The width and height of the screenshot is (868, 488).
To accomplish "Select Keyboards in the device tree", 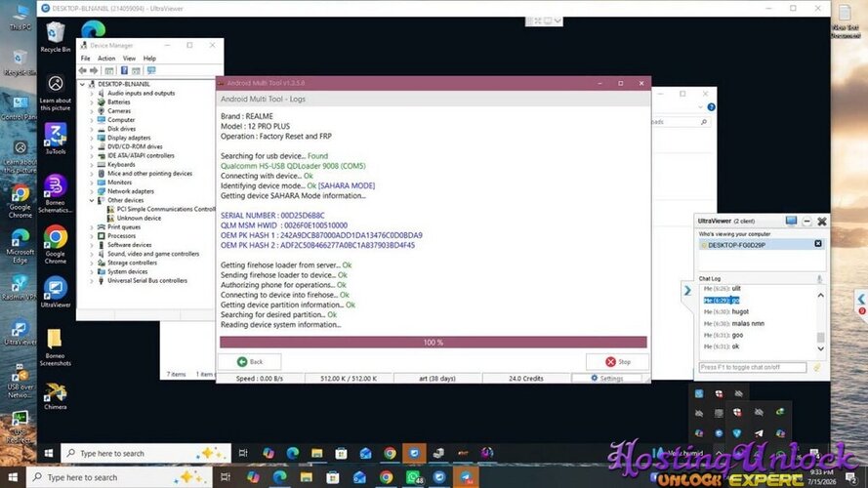I will point(121,164).
